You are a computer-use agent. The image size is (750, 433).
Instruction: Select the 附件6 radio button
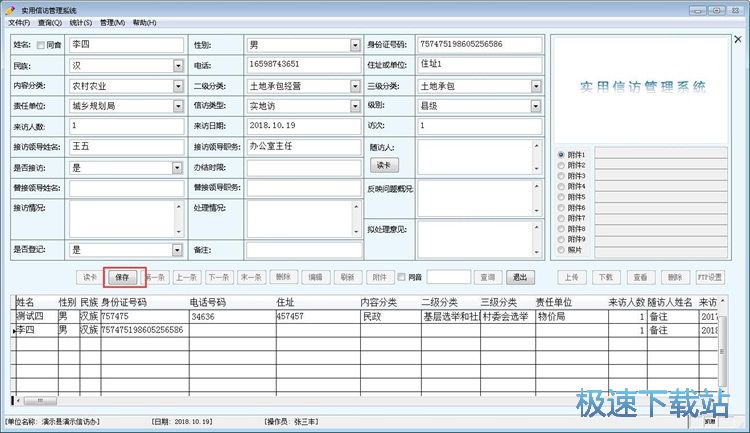pos(561,208)
